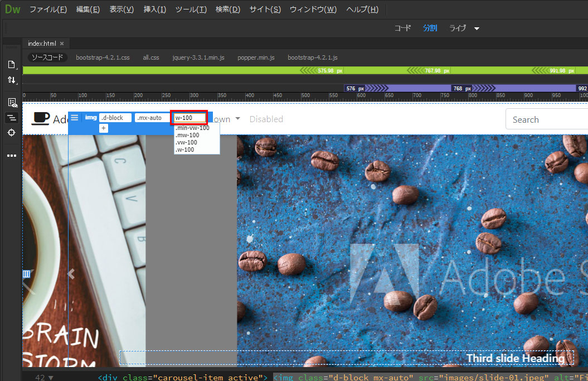Open the ウィンドウ(W) menu
The width and height of the screenshot is (588, 381).
tap(313, 9)
